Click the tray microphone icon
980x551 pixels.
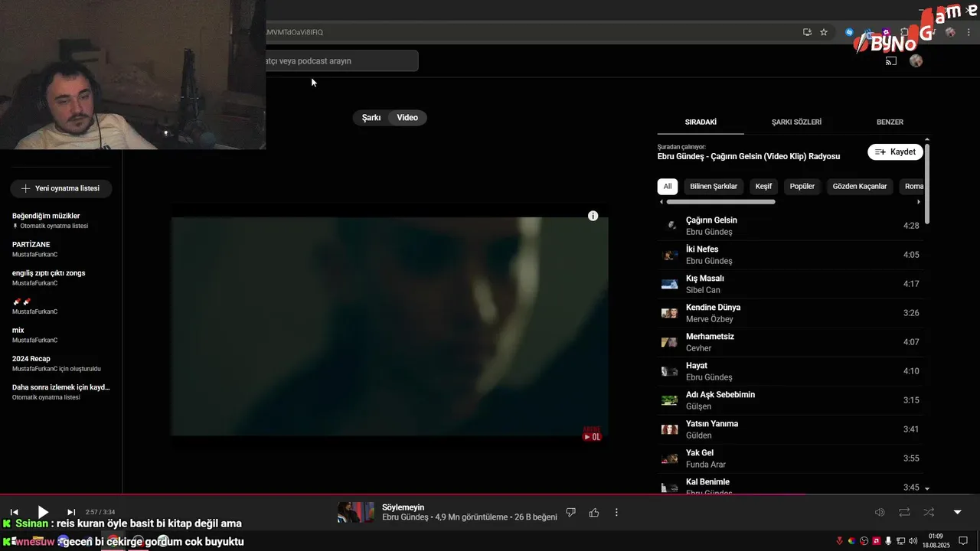click(888, 541)
